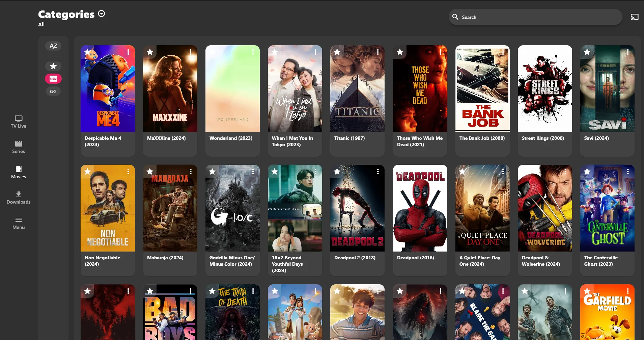The image size is (644, 340).
Task: Click the MaXXXine (2024) title
Action: 166,138
